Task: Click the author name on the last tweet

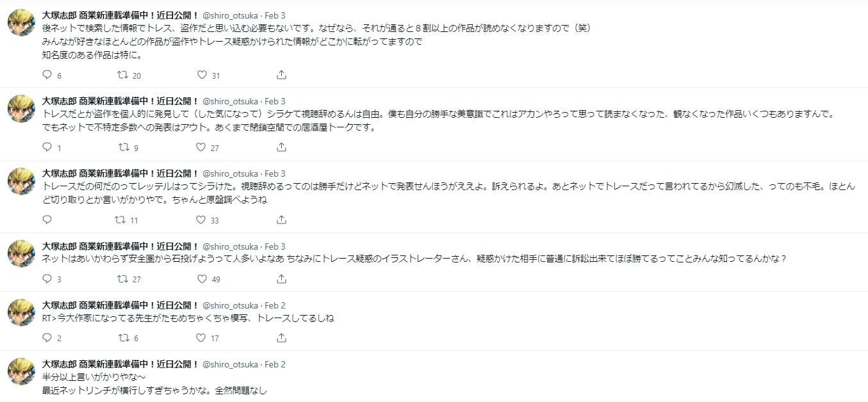Action: pyautogui.click(x=120, y=364)
